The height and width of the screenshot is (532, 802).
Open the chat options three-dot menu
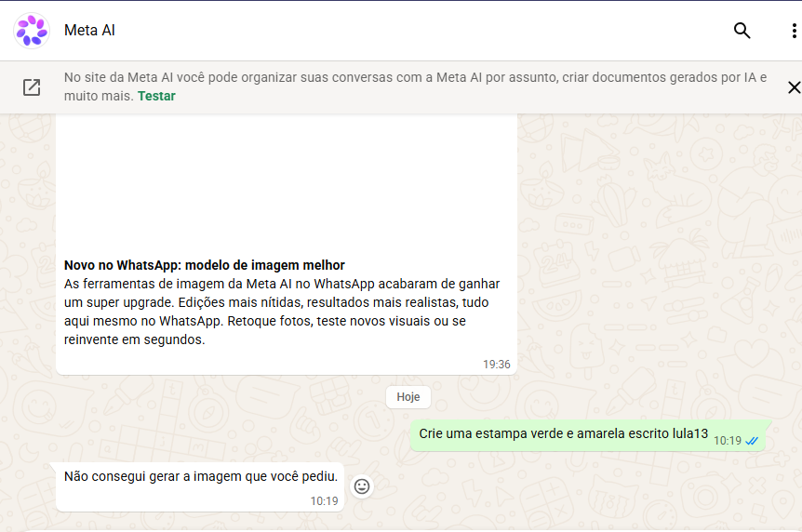(794, 31)
